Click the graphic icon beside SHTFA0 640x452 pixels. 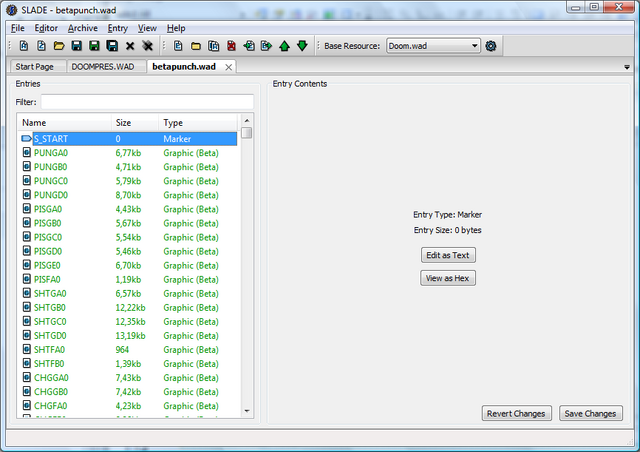[27, 350]
